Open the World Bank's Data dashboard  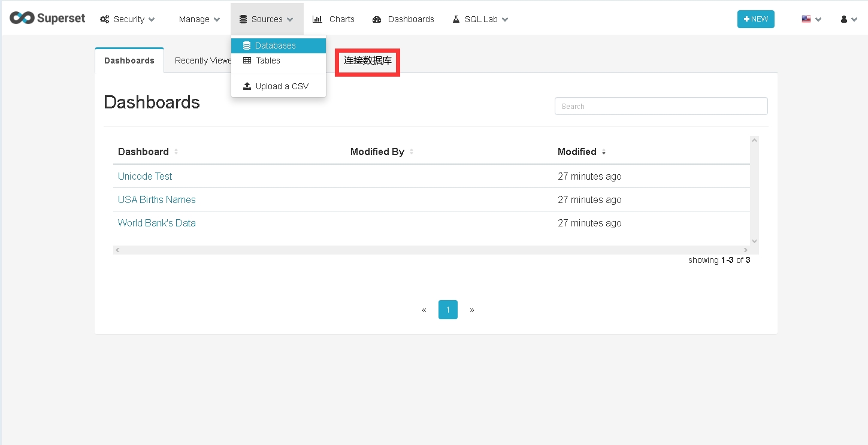click(x=157, y=223)
